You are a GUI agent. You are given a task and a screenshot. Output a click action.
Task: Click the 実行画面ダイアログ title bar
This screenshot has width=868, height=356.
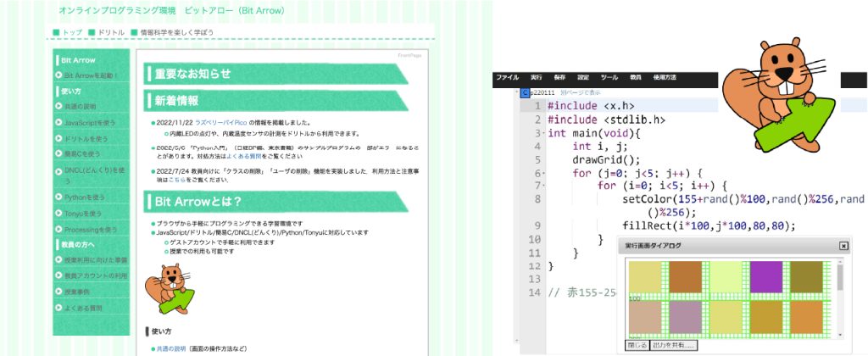point(733,246)
